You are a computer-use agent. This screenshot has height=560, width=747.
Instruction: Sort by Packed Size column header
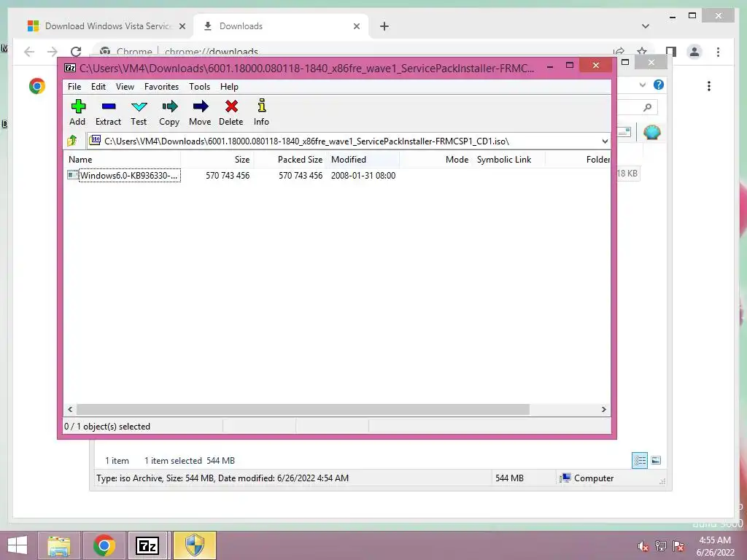pos(290,160)
